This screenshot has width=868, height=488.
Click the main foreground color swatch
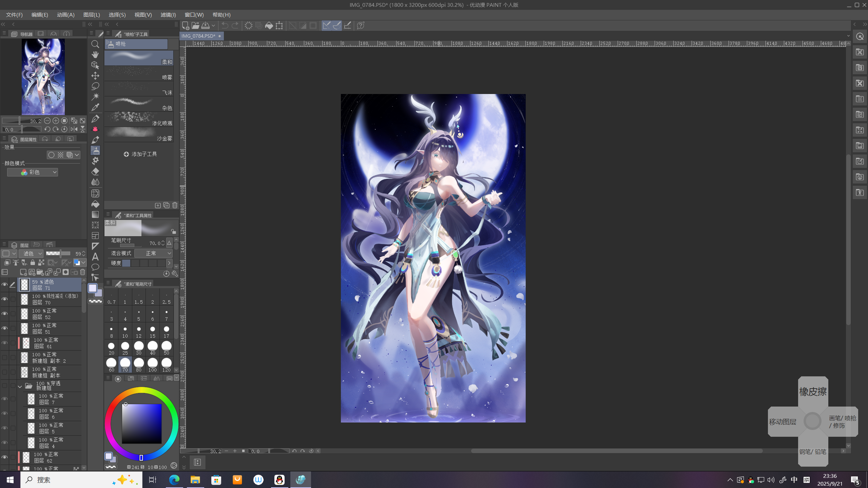[93, 288]
